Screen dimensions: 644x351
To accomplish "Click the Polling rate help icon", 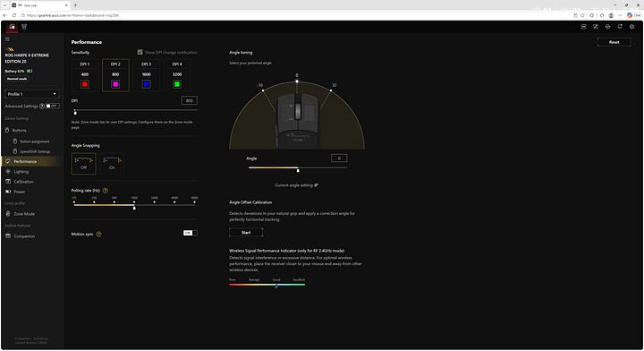I will click(106, 191).
